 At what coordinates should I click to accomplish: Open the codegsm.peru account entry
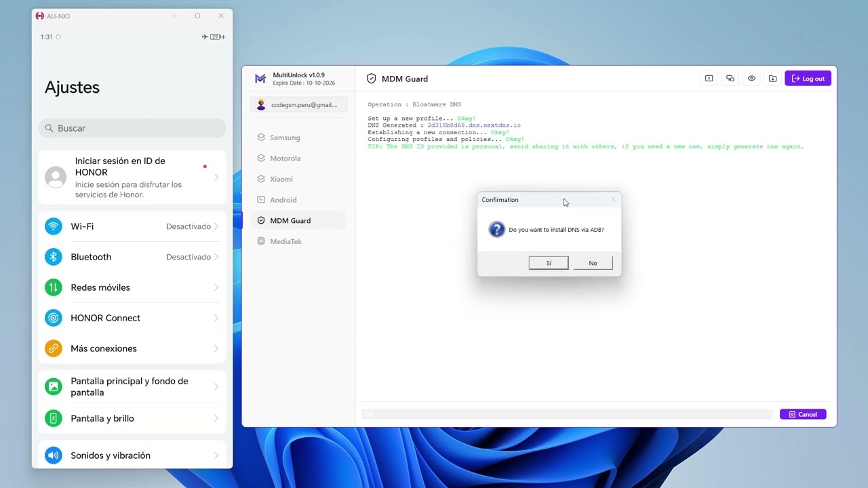[298, 105]
